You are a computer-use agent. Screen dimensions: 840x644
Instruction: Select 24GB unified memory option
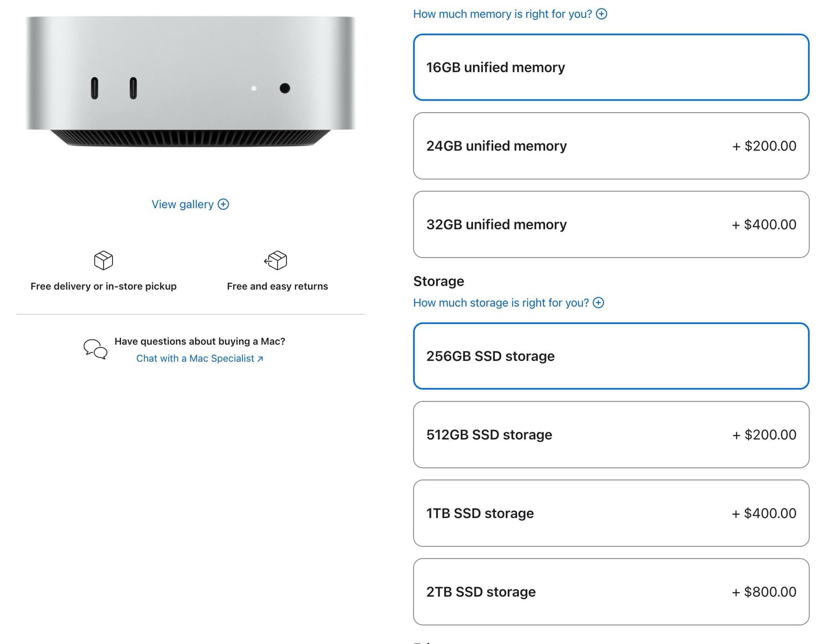[x=611, y=146]
